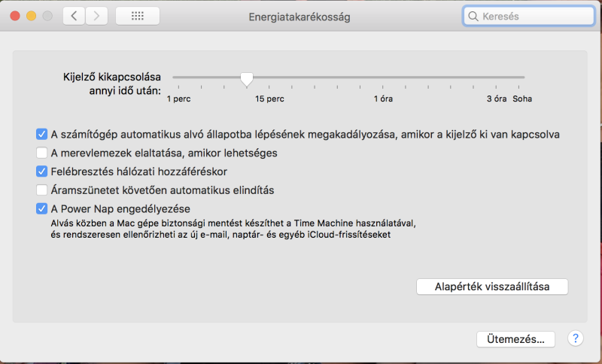Enable Áramszünetet követően automatikus elindítás
602x364 pixels.
(41, 190)
